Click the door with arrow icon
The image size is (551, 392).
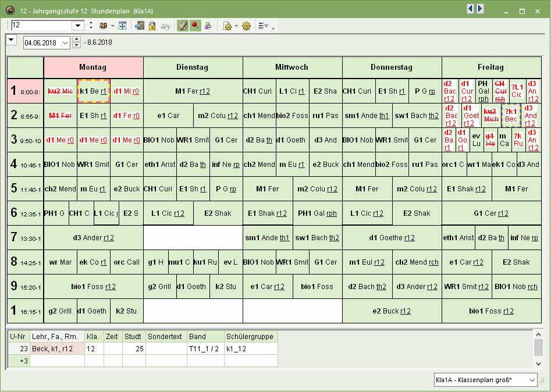[140, 26]
